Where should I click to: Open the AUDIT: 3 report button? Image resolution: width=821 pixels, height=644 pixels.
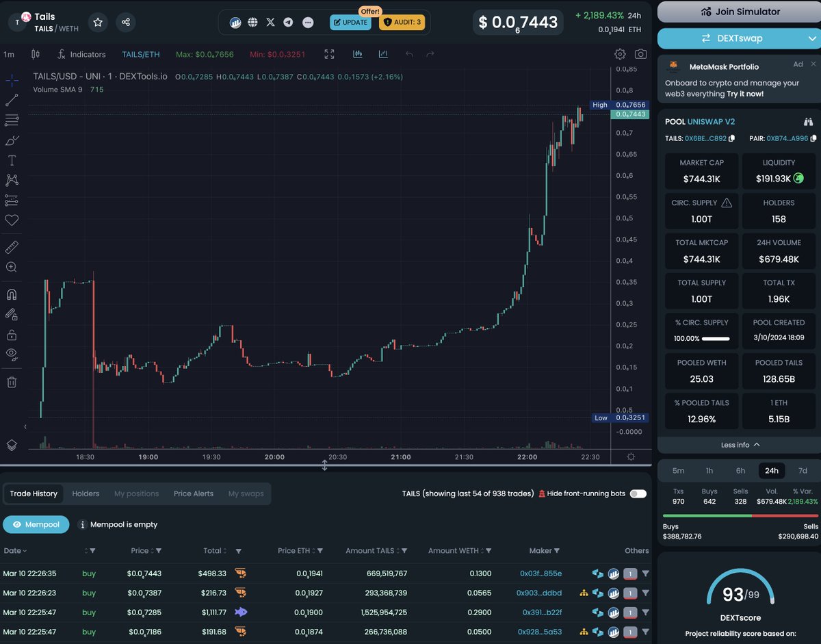pyautogui.click(x=402, y=23)
